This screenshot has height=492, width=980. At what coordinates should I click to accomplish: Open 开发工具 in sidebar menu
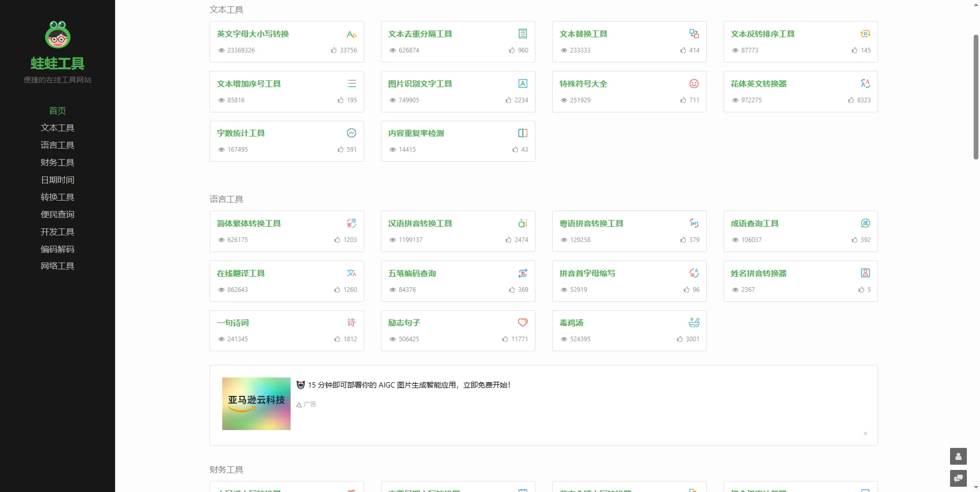click(57, 232)
